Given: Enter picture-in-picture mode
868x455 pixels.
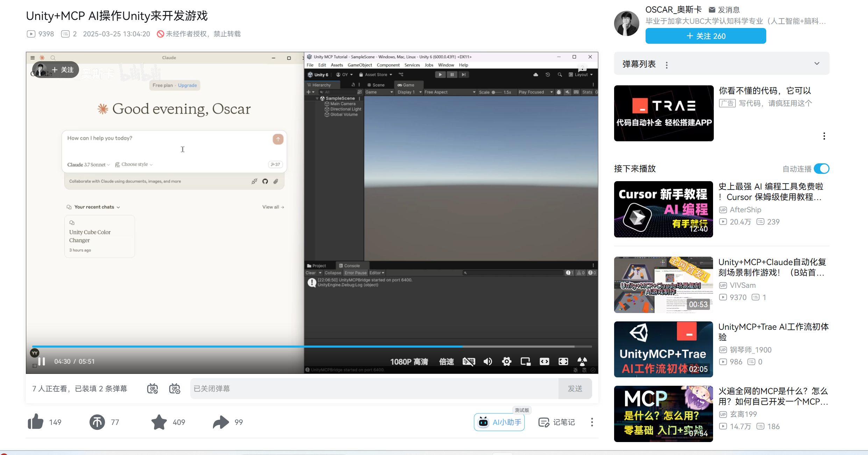Looking at the screenshot, I should point(525,361).
